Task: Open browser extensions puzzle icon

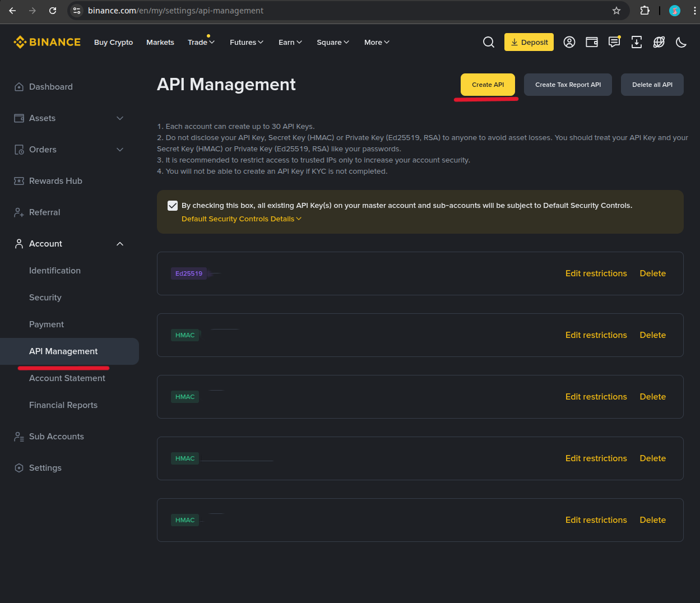Action: [x=645, y=11]
